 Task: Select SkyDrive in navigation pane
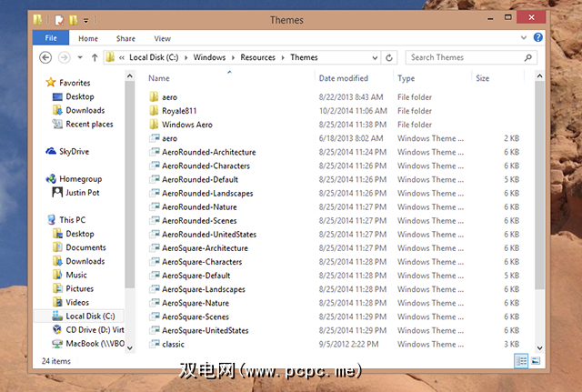point(75,152)
